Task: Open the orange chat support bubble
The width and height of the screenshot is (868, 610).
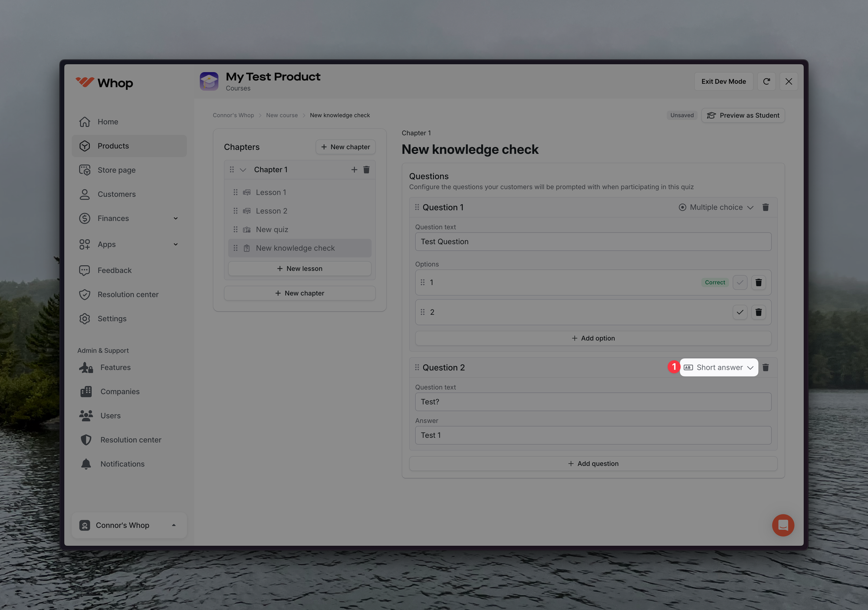Action: pyautogui.click(x=783, y=525)
